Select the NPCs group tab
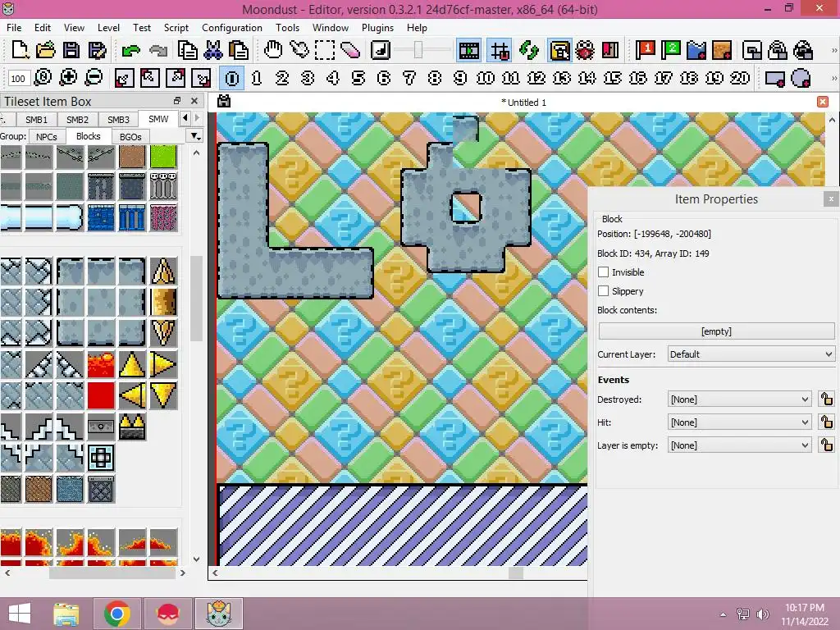 (47, 137)
